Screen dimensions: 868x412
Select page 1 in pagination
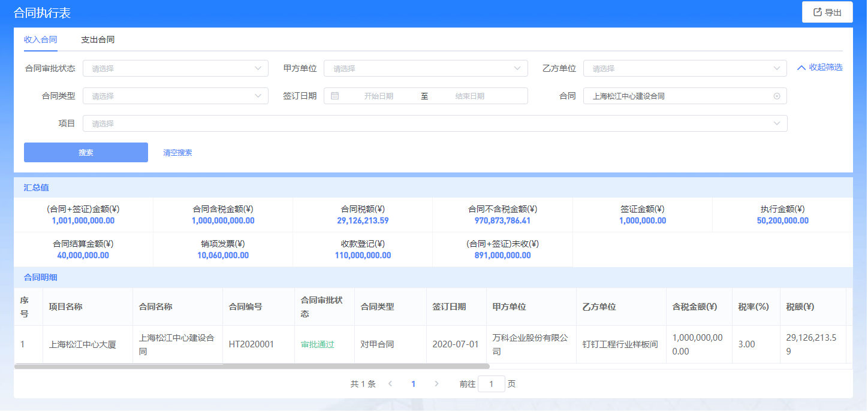coord(413,384)
